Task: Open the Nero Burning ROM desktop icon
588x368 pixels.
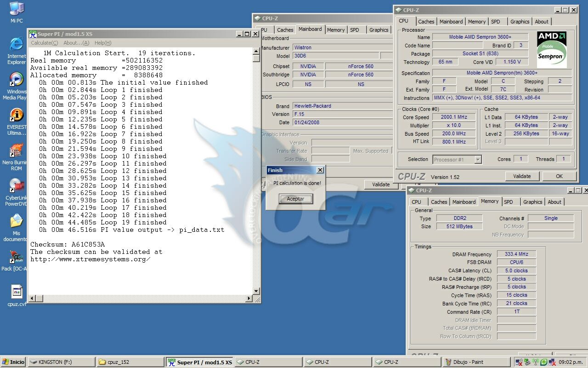Action: pos(17,158)
